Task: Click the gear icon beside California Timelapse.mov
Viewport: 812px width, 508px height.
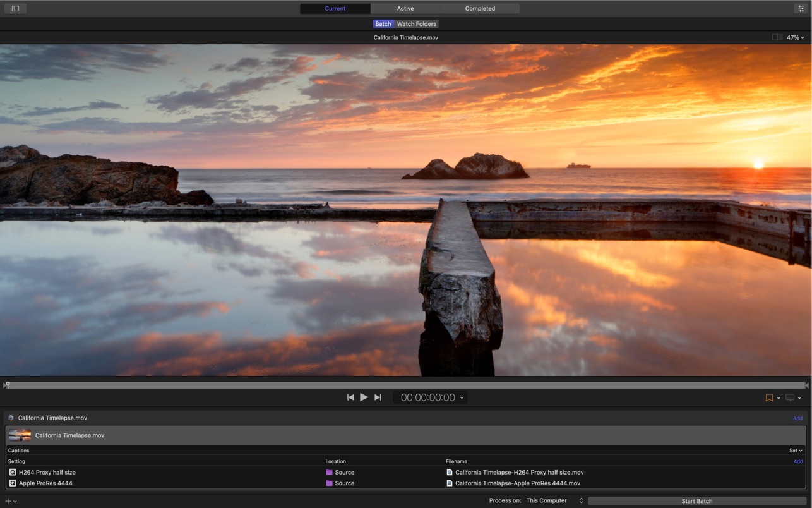Action: (10, 418)
